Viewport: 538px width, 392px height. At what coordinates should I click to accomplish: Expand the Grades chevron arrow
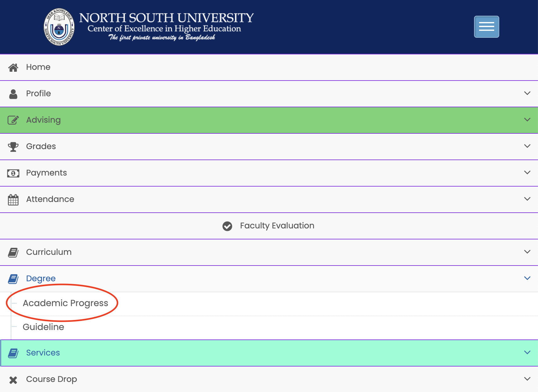coord(527,146)
